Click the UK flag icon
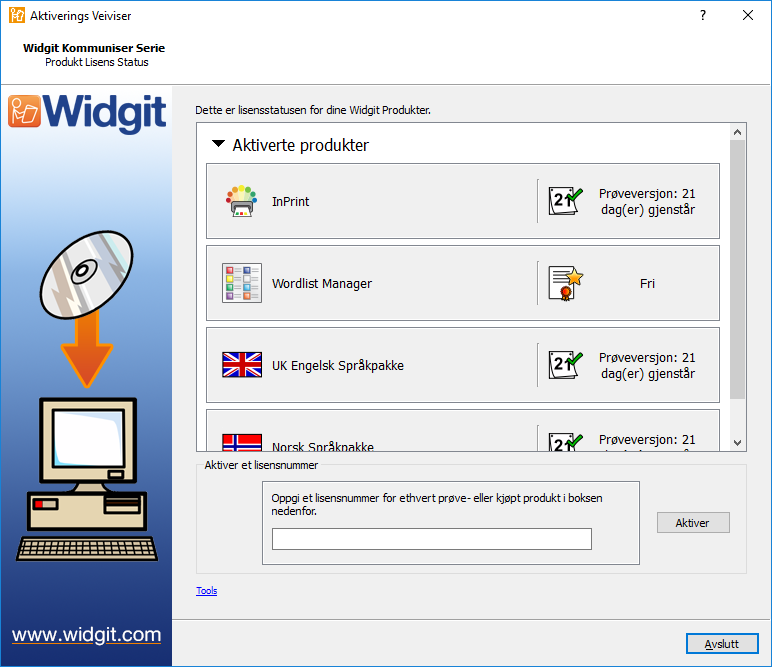The height and width of the screenshot is (667, 772). coord(242,365)
